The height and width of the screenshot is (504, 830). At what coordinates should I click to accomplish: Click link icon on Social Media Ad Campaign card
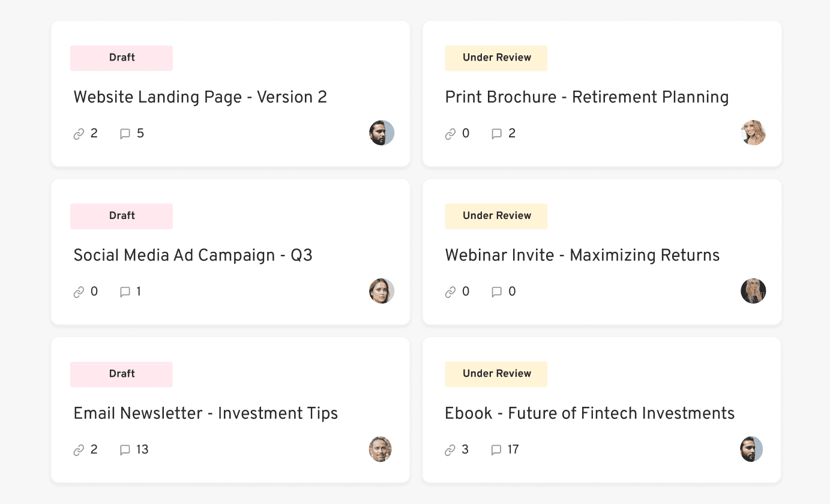point(77,292)
